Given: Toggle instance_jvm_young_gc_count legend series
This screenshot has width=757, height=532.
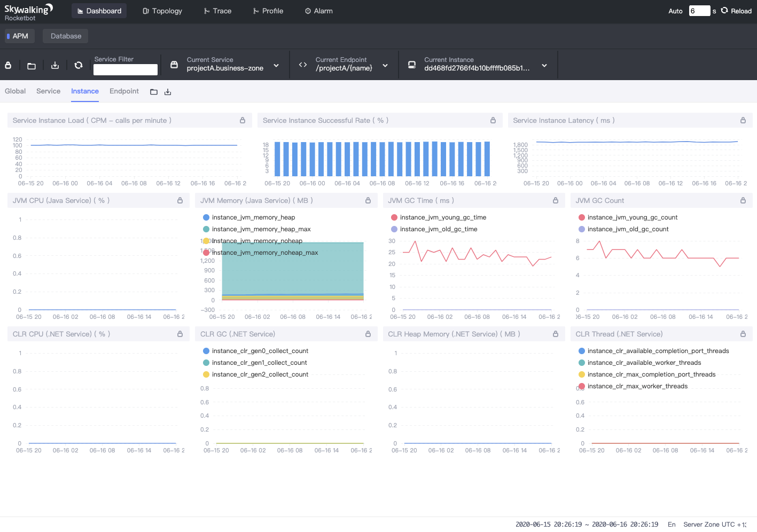Looking at the screenshot, I should [x=628, y=217].
